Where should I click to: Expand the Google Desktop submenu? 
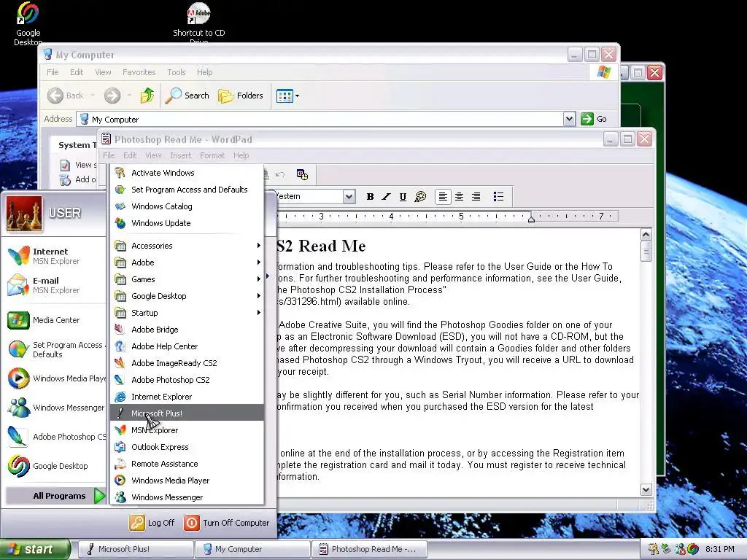[x=187, y=296]
